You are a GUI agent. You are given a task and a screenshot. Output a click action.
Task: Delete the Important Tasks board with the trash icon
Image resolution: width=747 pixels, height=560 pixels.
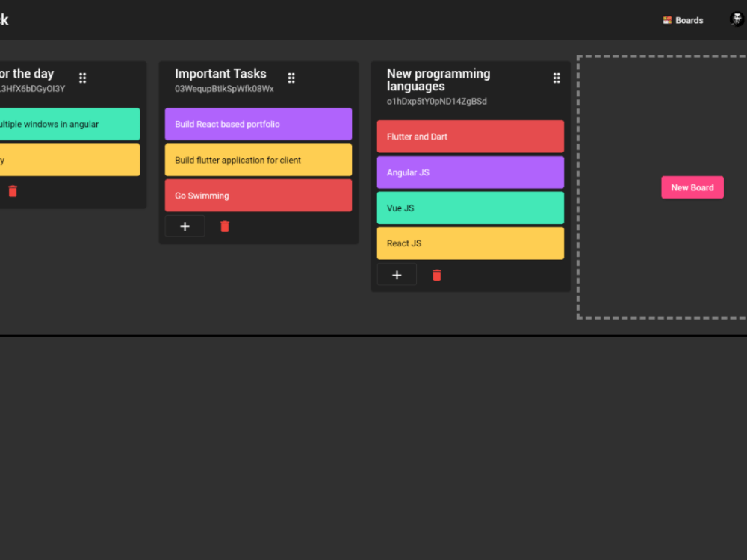coord(225,227)
